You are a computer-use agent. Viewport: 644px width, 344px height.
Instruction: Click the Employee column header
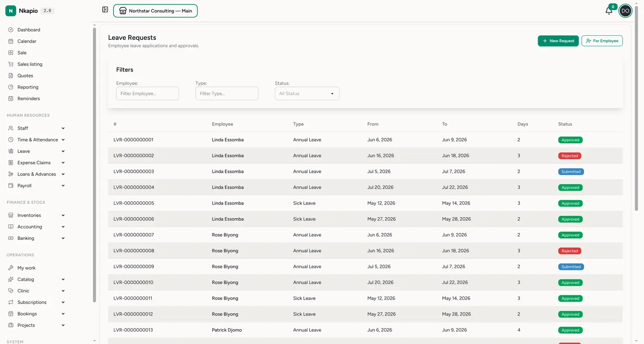(222, 124)
